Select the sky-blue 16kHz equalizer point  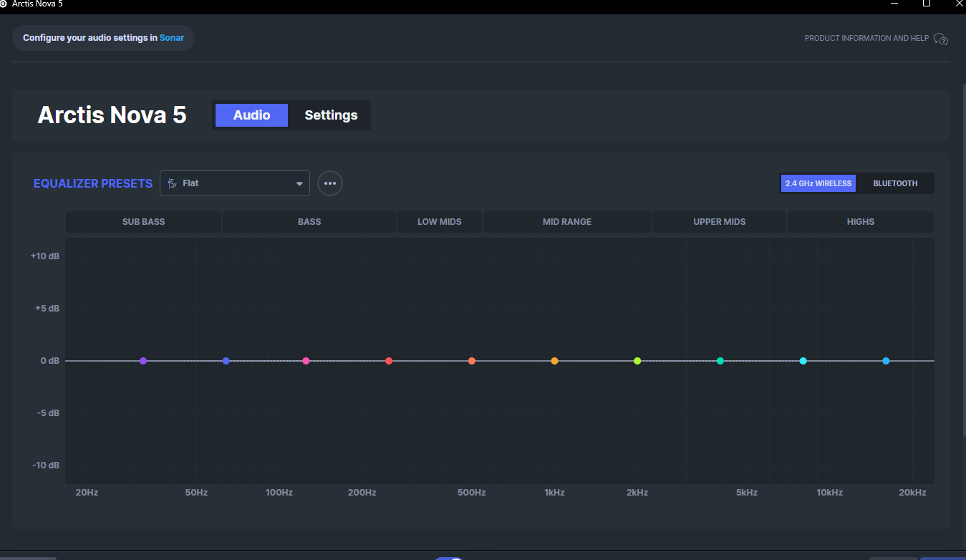click(886, 361)
